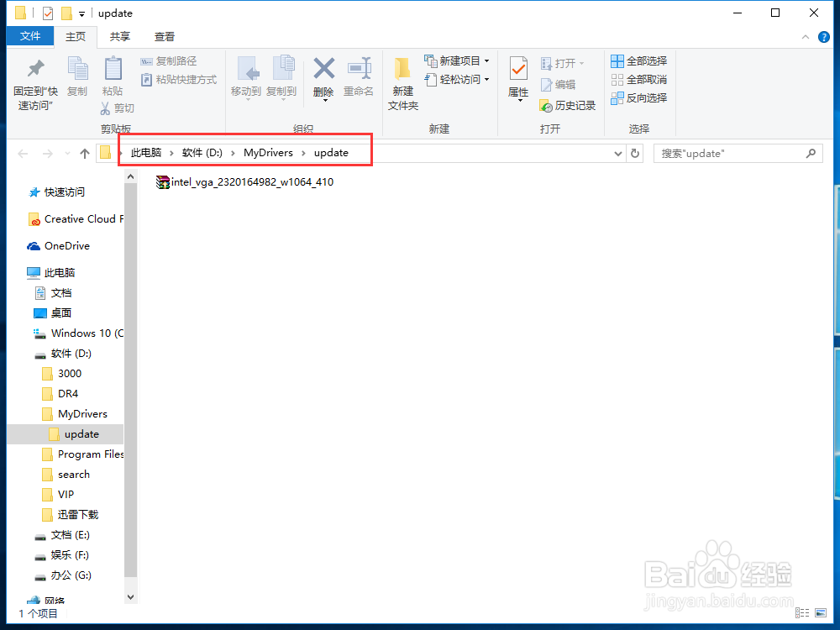840x630 pixels.
Task: Open Program Files folder in tree
Action: point(83,454)
